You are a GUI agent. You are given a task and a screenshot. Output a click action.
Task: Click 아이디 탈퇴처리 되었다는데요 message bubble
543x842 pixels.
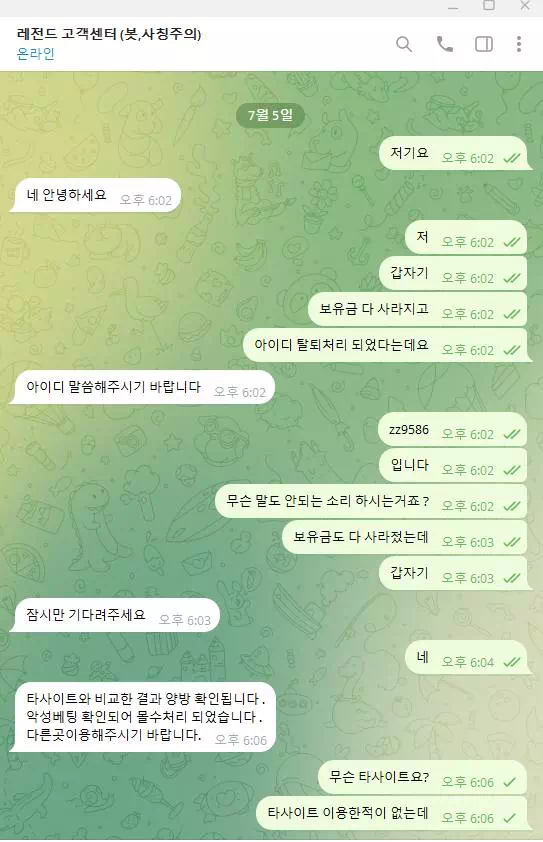(x=385, y=345)
